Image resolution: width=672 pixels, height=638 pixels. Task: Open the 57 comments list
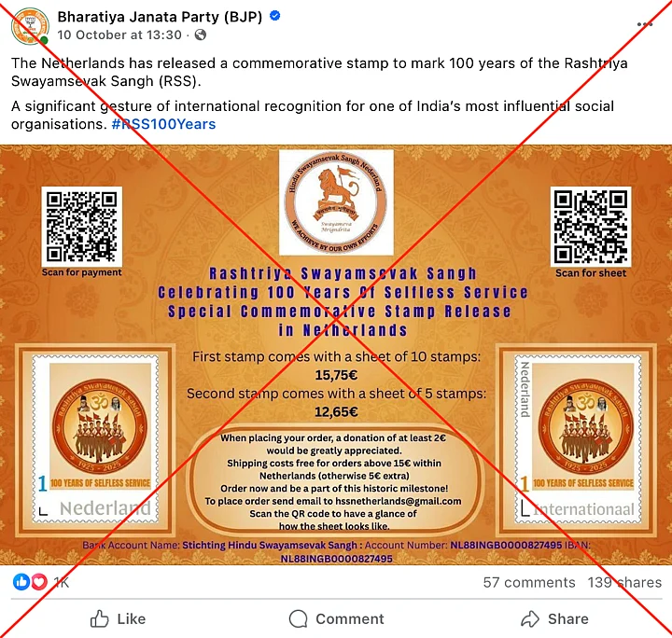(x=529, y=582)
